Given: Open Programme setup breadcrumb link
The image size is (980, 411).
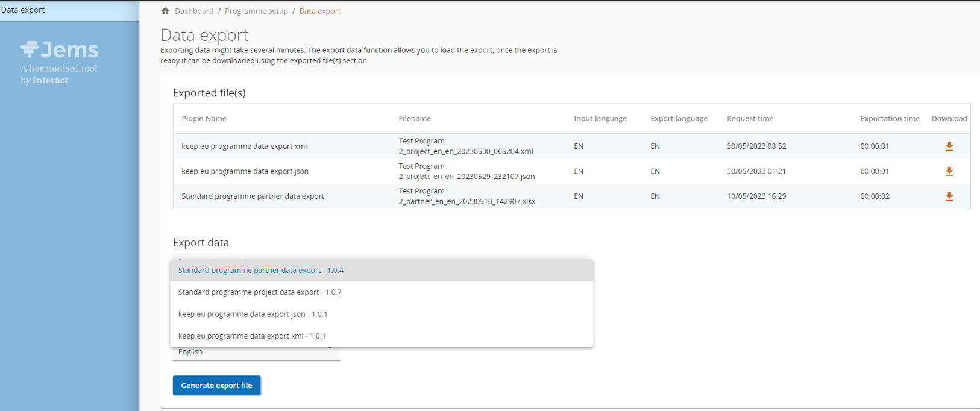Looking at the screenshot, I should [x=256, y=11].
